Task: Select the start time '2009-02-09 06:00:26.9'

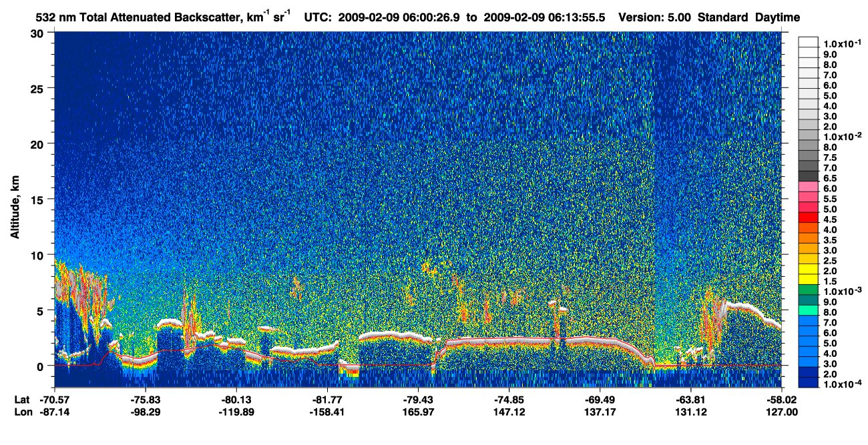Action: click(x=399, y=18)
